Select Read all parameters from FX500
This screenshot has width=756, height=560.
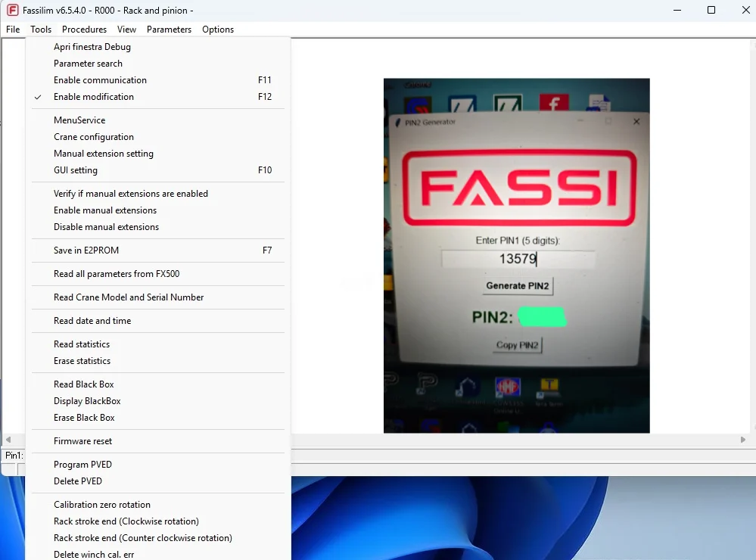(x=117, y=274)
